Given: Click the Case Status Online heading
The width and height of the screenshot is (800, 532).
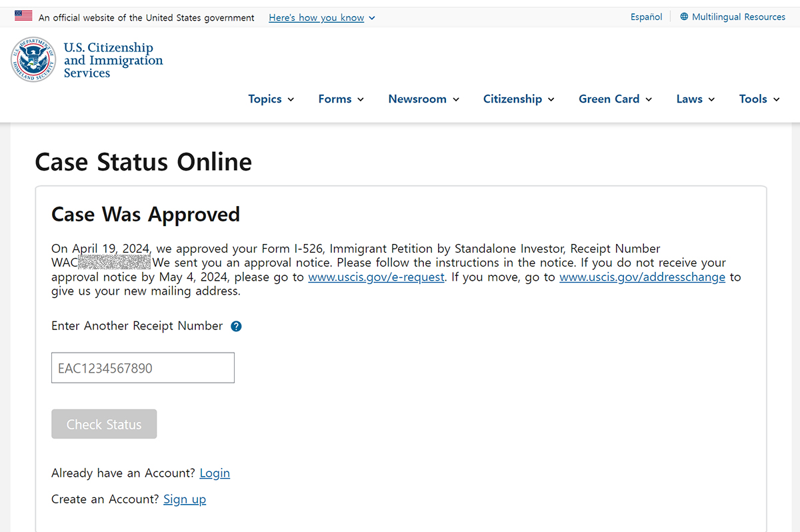Looking at the screenshot, I should point(143,162).
